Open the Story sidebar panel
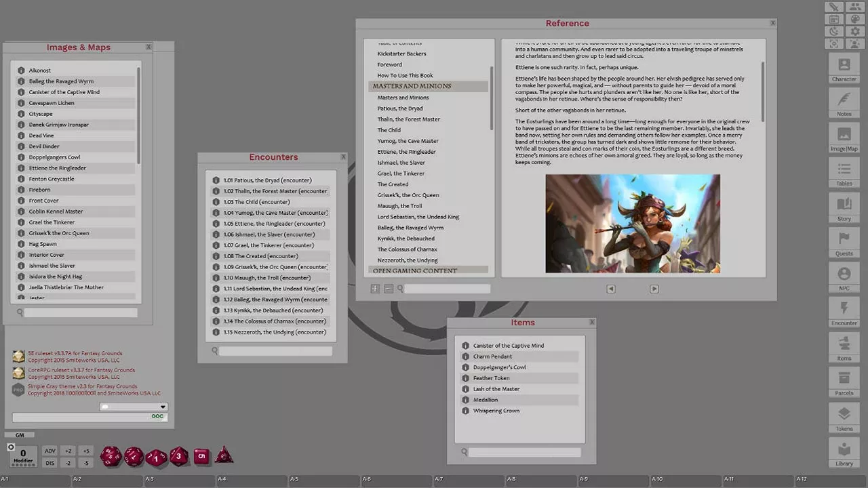Viewport: 868px width, 488px height. 844,208
